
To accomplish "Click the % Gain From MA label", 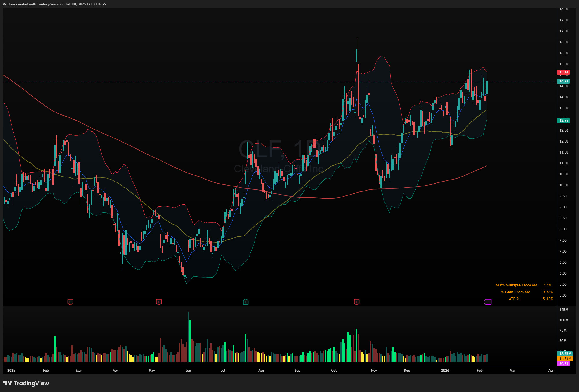I will click(516, 292).
